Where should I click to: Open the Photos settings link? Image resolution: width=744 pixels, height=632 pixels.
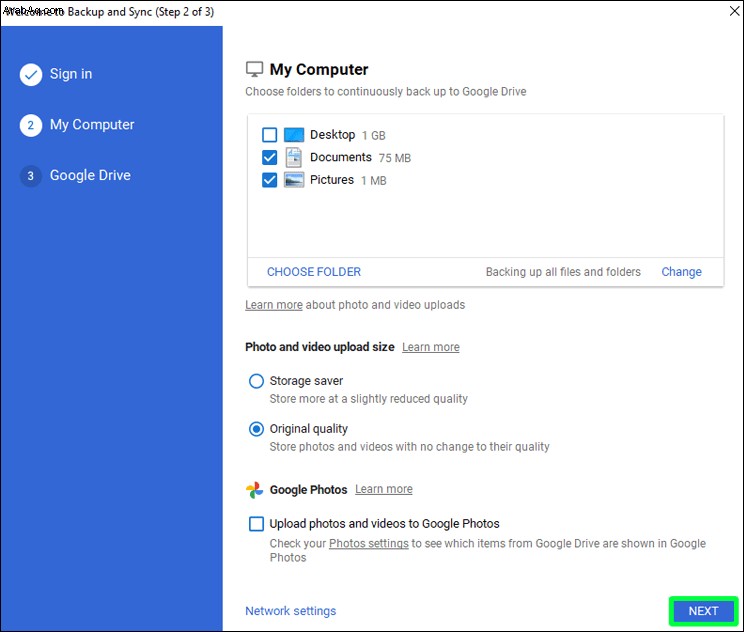[369, 543]
